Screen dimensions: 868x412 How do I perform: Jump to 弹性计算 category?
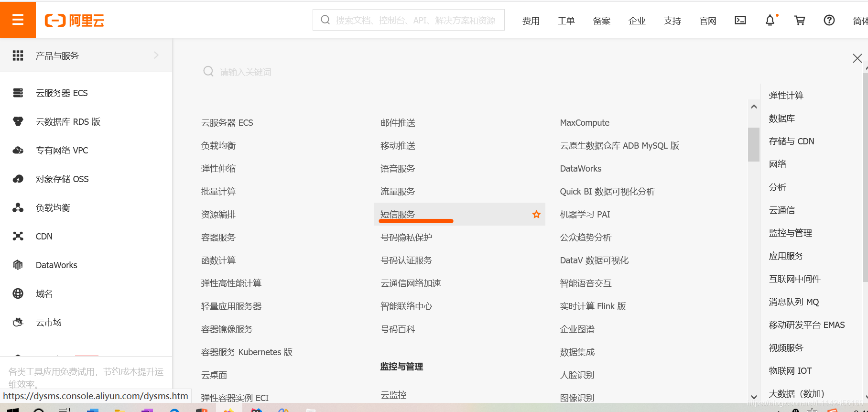click(x=786, y=95)
